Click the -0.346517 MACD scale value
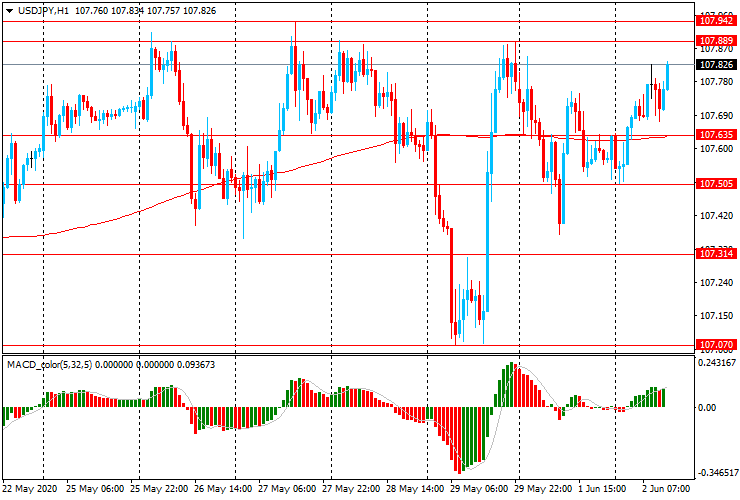 [716, 470]
